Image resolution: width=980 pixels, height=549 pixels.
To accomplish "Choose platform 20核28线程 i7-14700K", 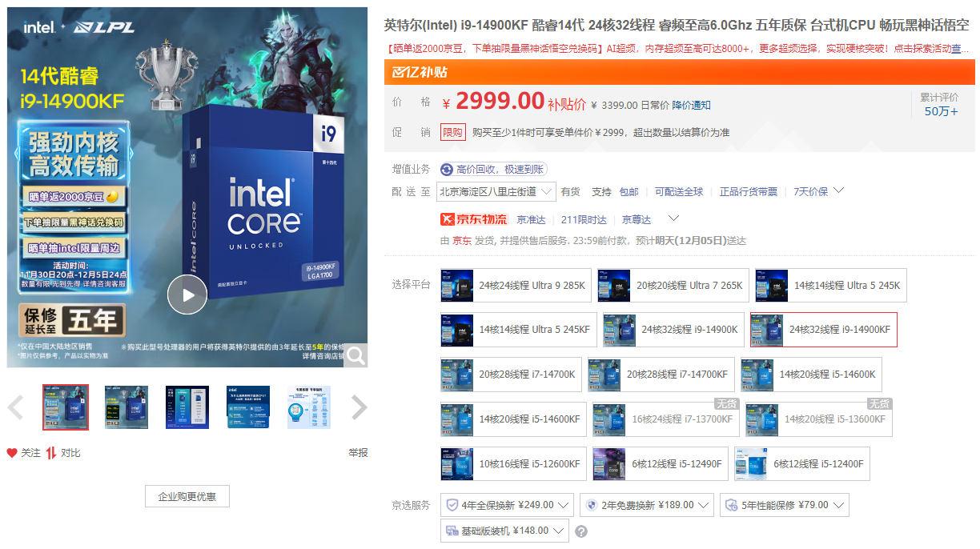I will point(511,375).
